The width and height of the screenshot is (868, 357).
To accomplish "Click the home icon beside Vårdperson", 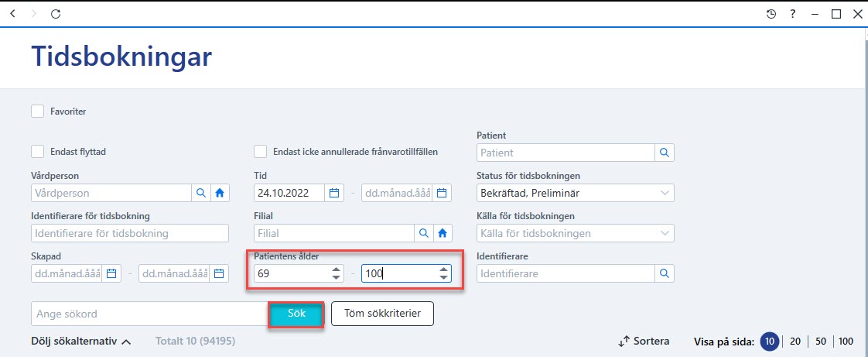I will (x=220, y=193).
